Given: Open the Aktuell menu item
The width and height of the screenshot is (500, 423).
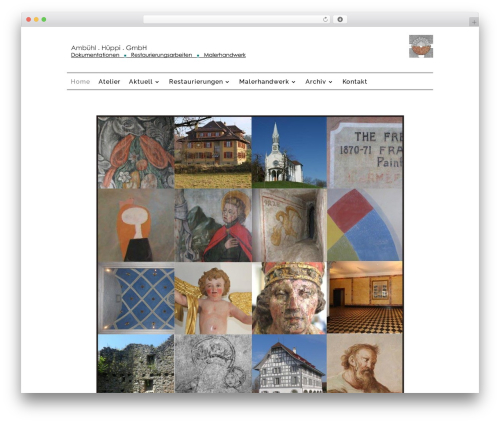Looking at the screenshot, I should coord(141,81).
